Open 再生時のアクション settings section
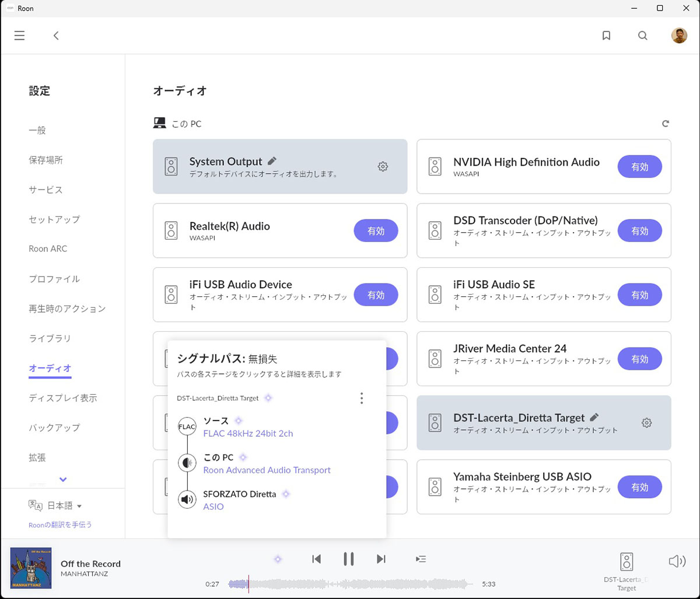700x599 pixels. pos(67,309)
